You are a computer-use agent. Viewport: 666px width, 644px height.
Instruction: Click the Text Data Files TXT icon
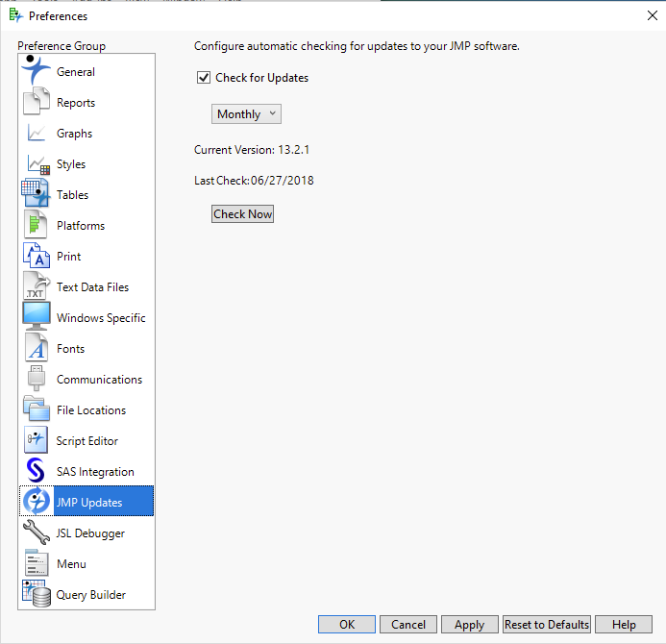pos(37,285)
